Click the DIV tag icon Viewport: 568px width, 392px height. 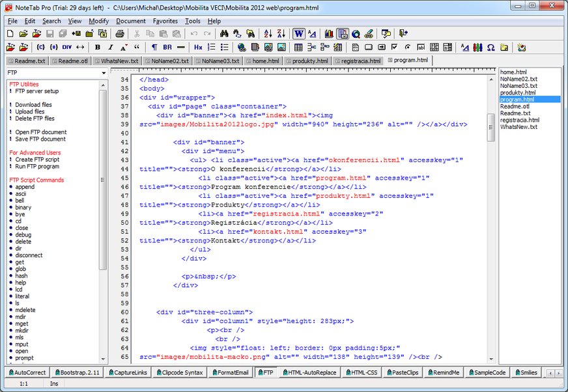[x=67, y=48]
